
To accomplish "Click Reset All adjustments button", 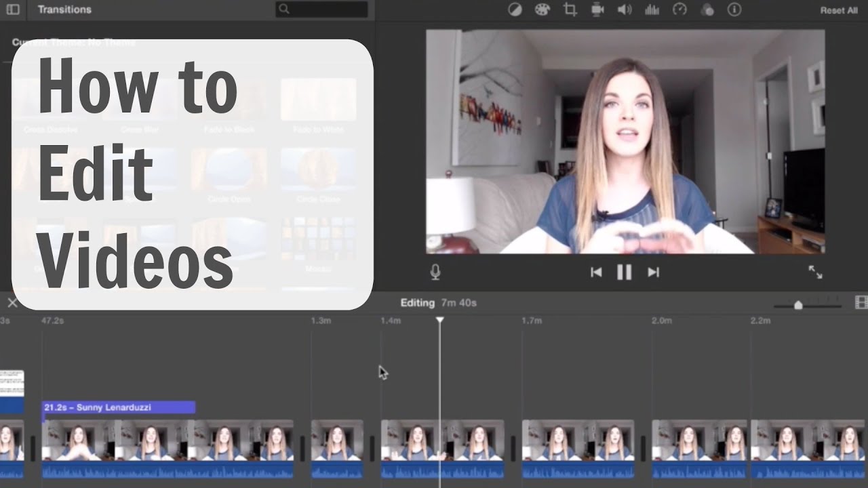I will click(x=838, y=10).
